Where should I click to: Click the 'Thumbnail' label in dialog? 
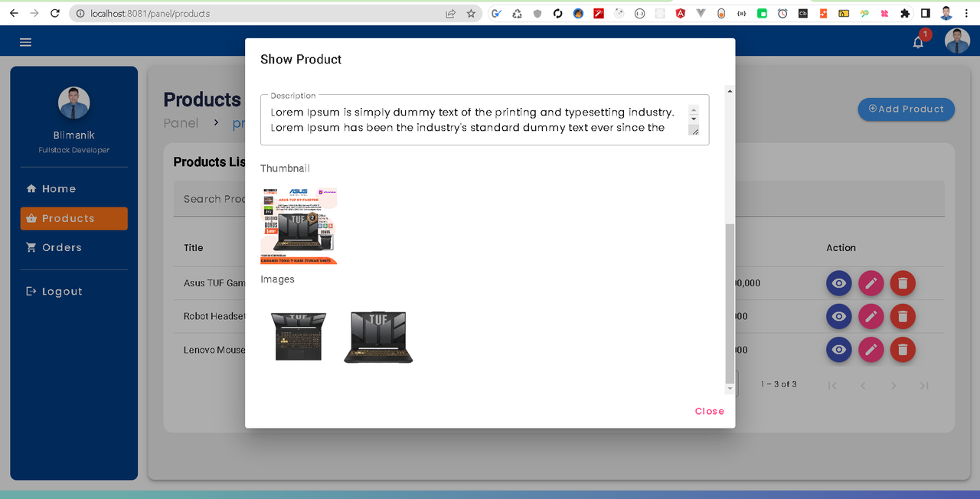click(285, 168)
